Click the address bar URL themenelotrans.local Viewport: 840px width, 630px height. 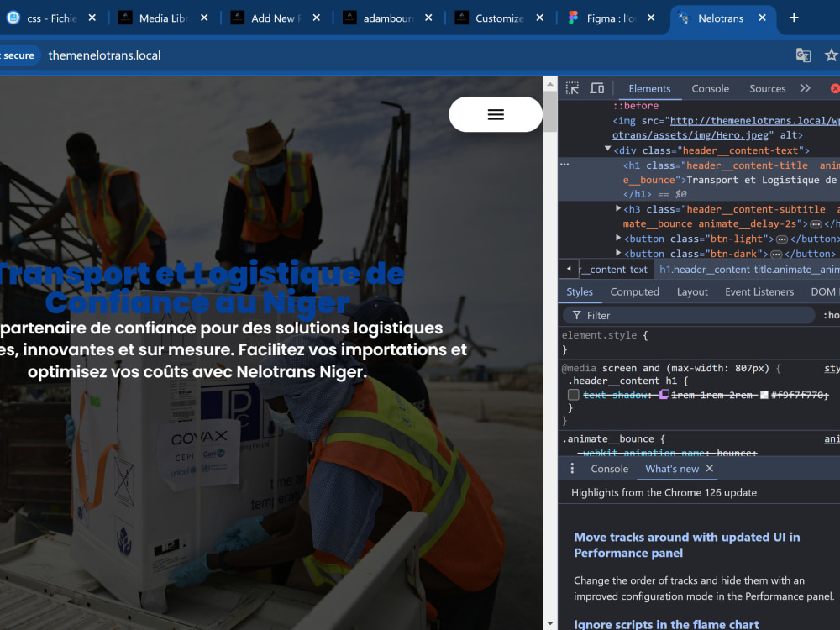[x=104, y=55]
